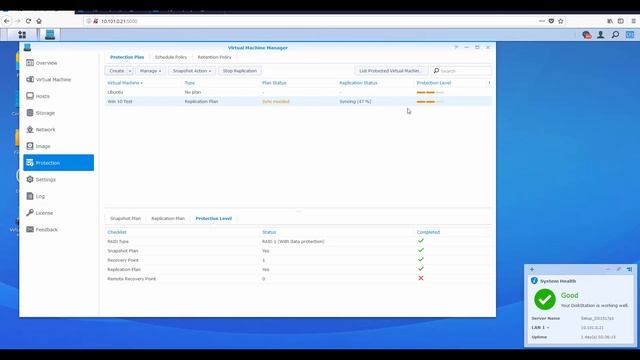Switch to the Protection Plan tab
This screenshot has height=360, width=640.
[127, 57]
